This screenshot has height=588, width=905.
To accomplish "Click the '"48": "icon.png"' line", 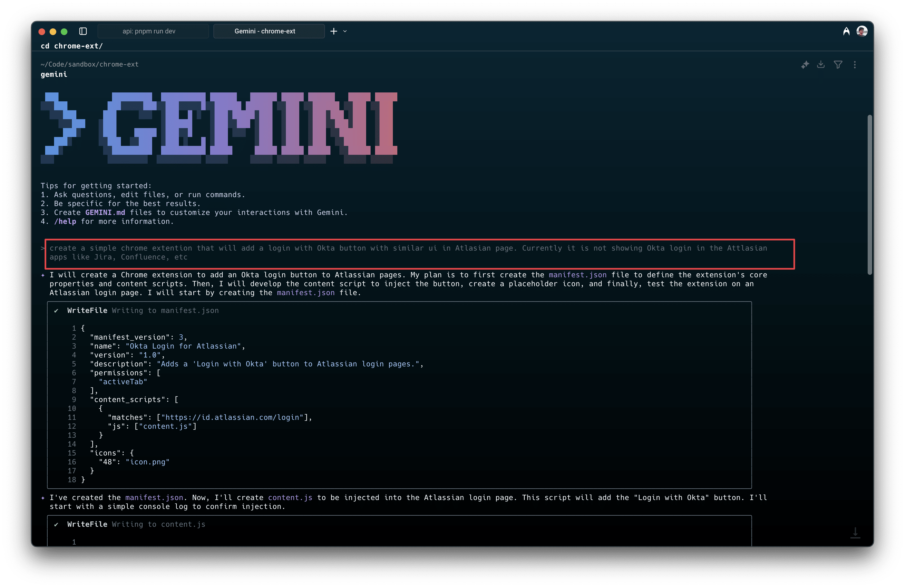I will click(x=134, y=462).
